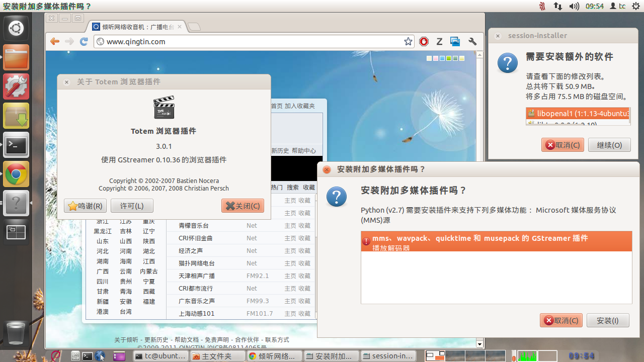
Task: Click 收藏 for 广东音乐之声
Action: tap(305, 301)
